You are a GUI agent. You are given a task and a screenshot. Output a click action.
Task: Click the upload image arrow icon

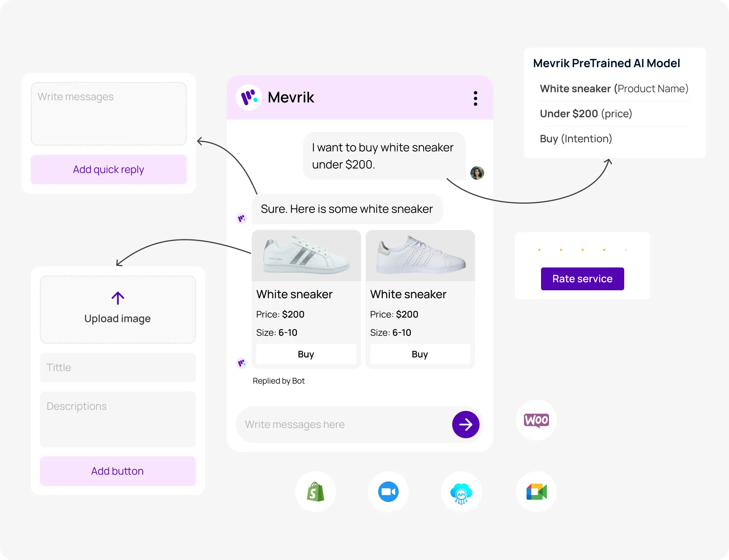tap(118, 298)
